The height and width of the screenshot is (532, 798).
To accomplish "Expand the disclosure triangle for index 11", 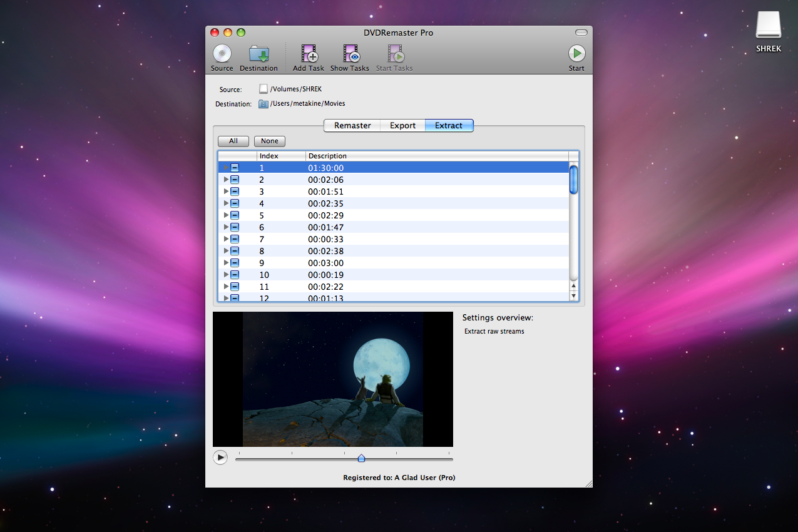I will pyautogui.click(x=226, y=287).
